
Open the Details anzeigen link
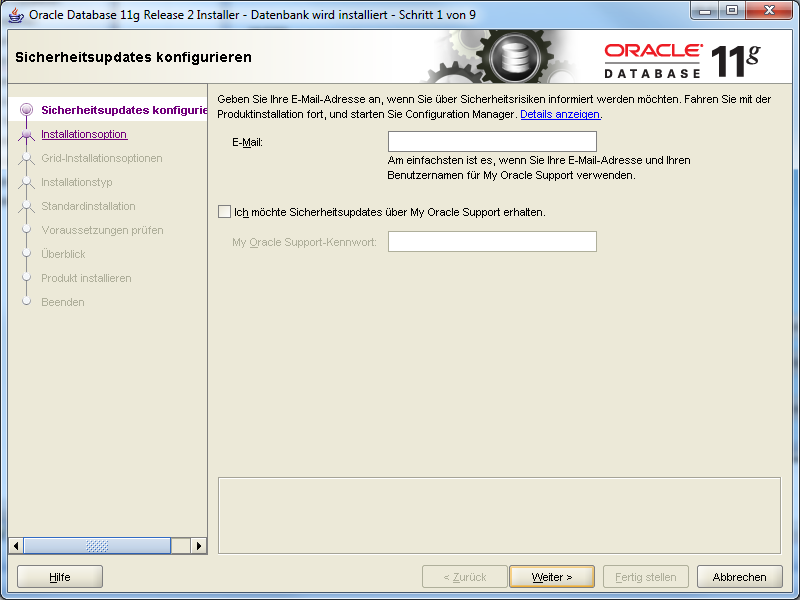pos(561,114)
